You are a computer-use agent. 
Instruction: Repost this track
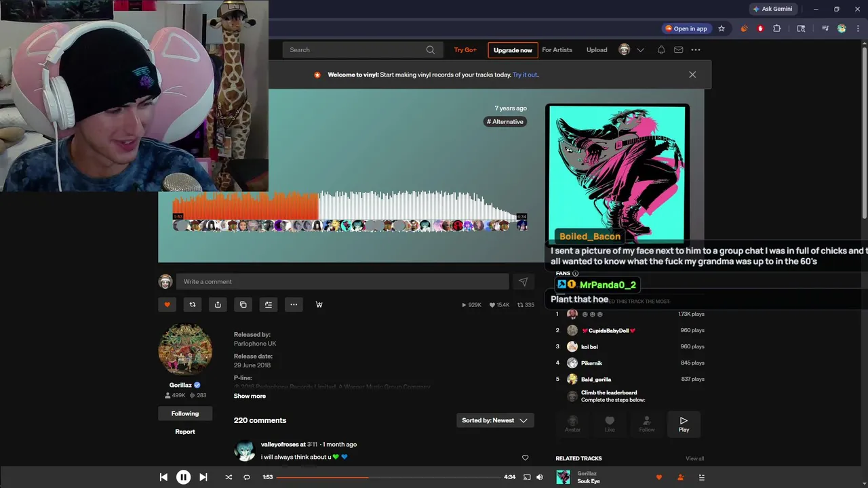click(193, 304)
